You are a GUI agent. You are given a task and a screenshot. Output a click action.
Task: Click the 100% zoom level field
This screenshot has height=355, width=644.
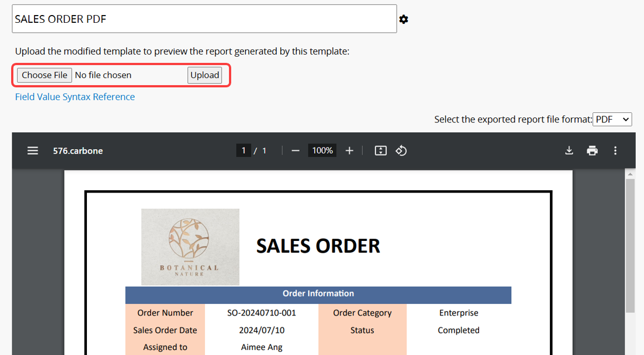(x=323, y=151)
